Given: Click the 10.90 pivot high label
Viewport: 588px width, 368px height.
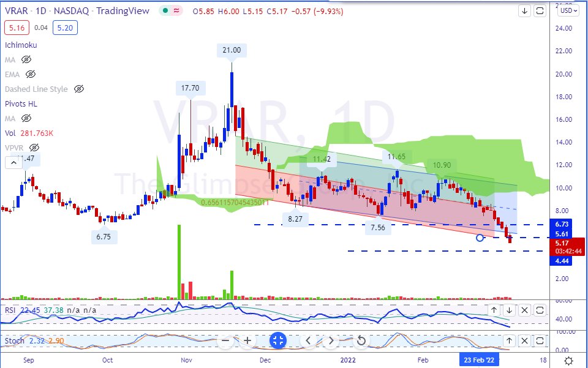Looking at the screenshot, I should [442, 165].
